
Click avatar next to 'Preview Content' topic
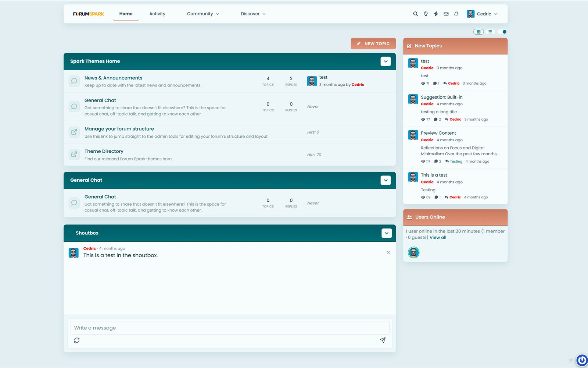(x=413, y=135)
